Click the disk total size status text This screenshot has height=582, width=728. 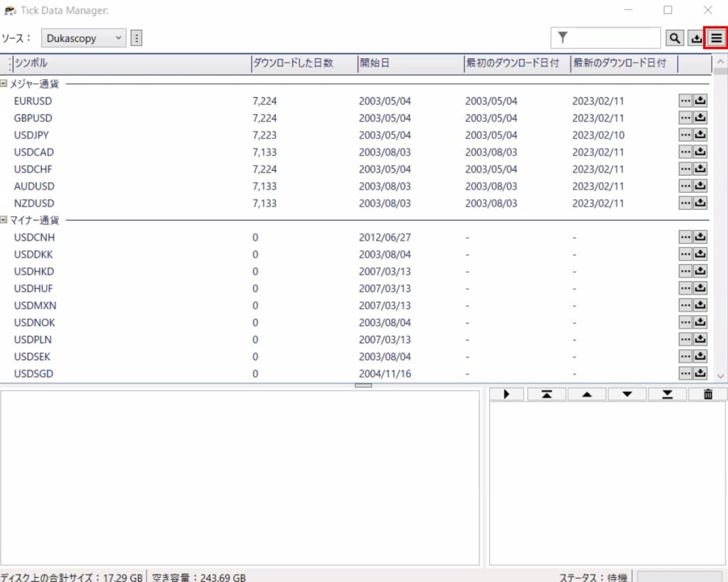click(x=72, y=577)
